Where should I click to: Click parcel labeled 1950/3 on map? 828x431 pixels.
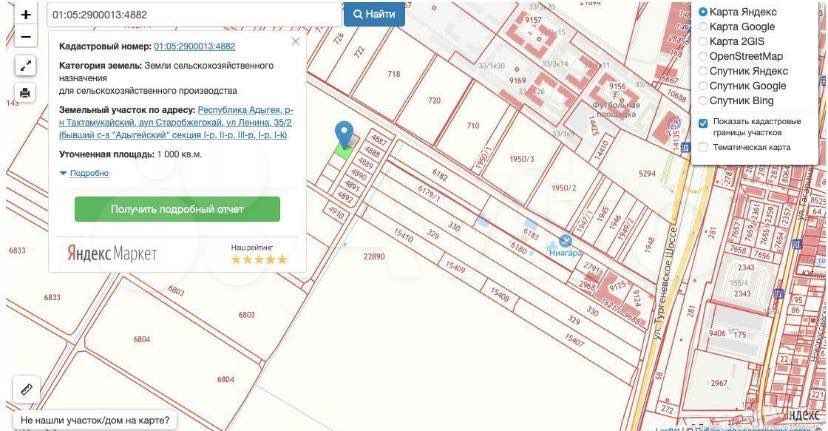[522, 159]
